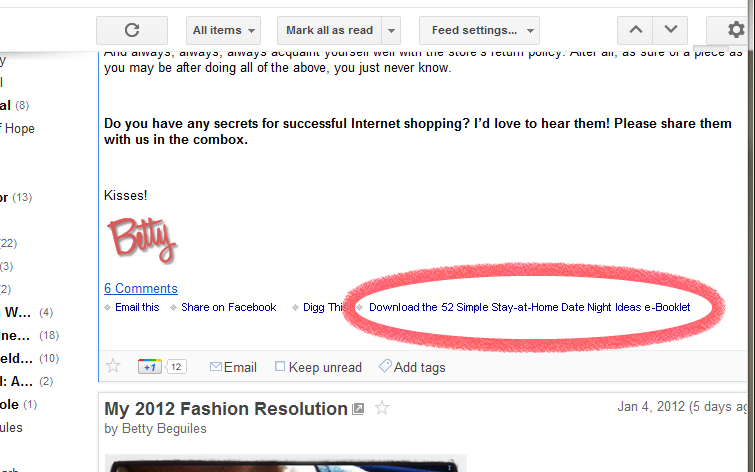
Task: Click the author line by Betty Beguiles
Action: point(155,429)
